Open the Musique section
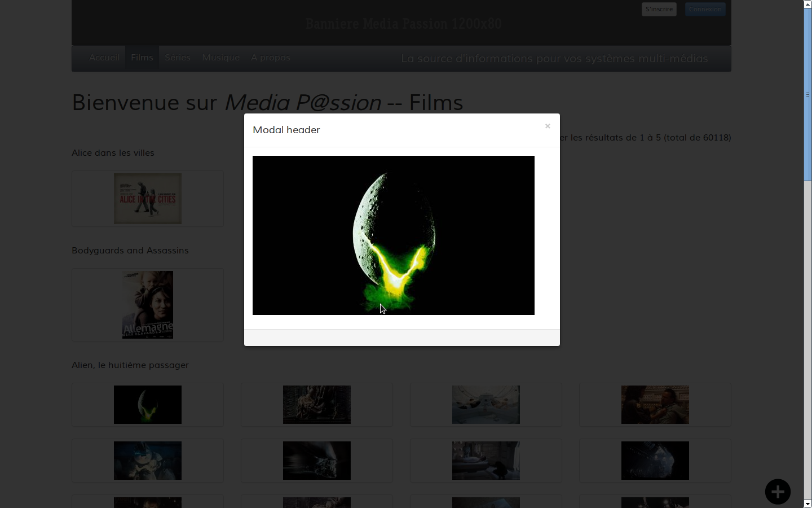 (x=221, y=58)
